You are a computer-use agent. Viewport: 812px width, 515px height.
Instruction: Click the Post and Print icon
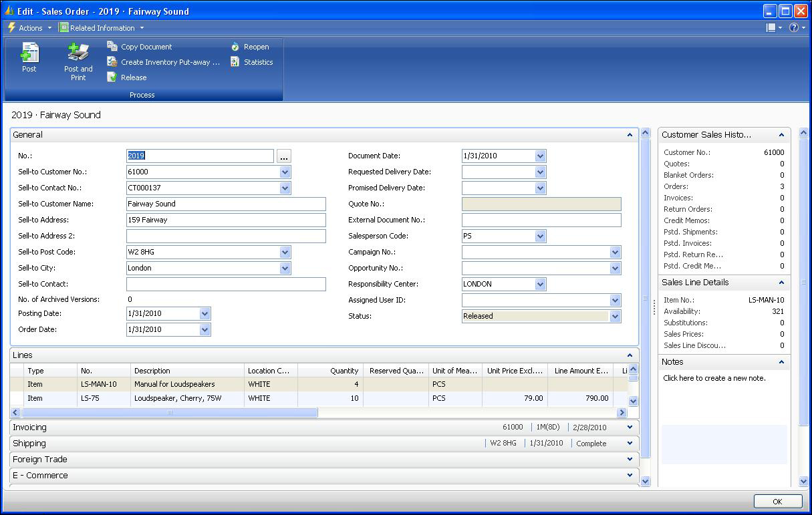[x=78, y=52]
